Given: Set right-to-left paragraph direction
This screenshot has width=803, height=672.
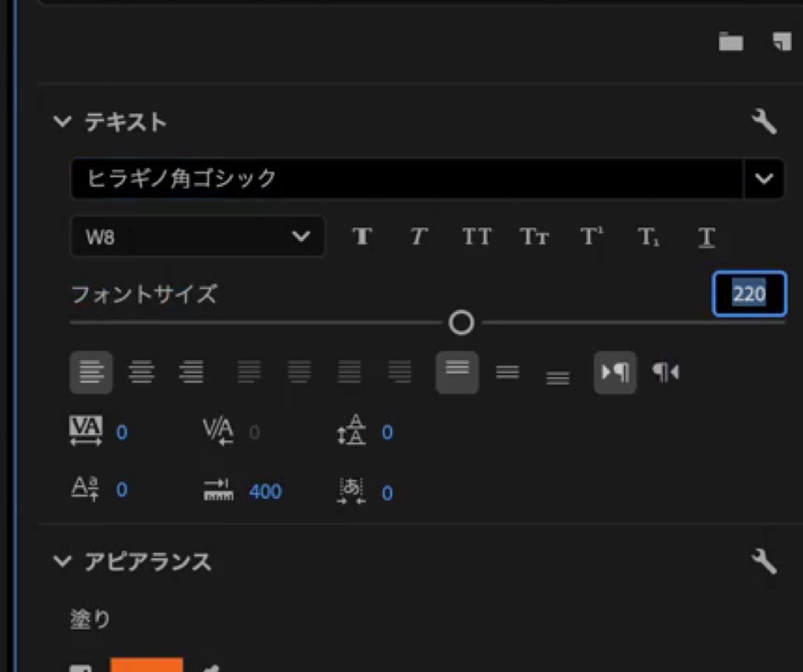Looking at the screenshot, I should tap(665, 371).
